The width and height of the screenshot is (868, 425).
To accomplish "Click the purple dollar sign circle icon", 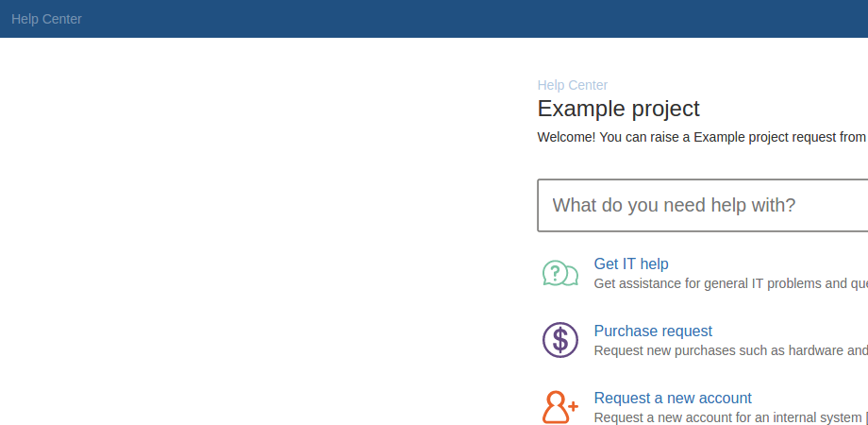I will pos(560,340).
